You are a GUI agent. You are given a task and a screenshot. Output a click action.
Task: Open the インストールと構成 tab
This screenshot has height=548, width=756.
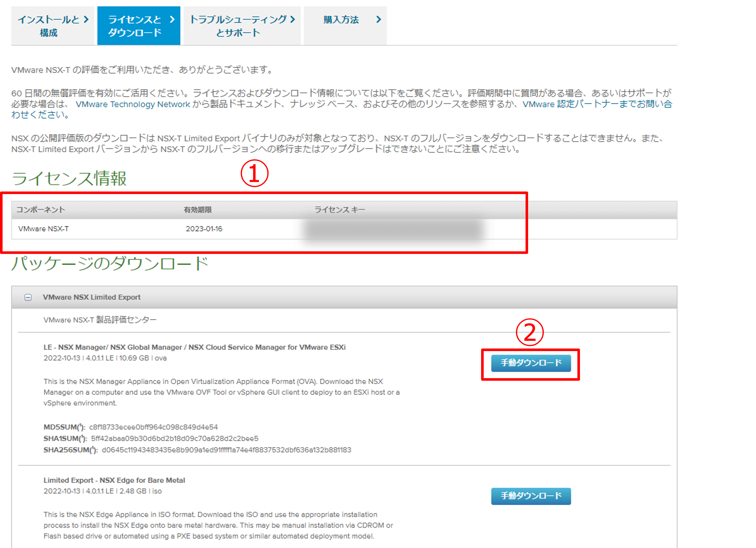tap(49, 26)
